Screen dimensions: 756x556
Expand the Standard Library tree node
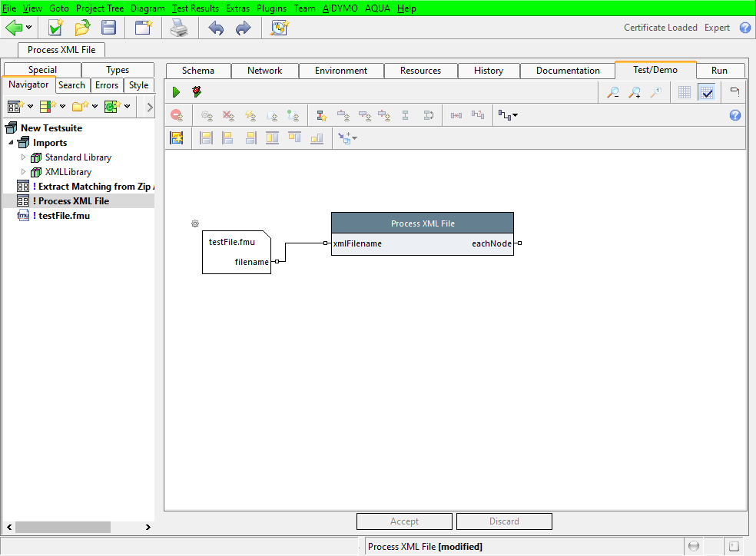pos(23,157)
